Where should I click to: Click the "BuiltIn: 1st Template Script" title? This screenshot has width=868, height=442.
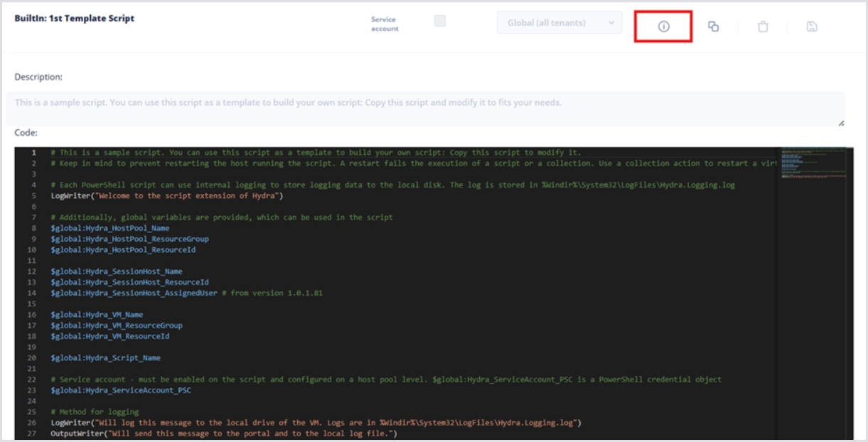pyautogui.click(x=75, y=18)
